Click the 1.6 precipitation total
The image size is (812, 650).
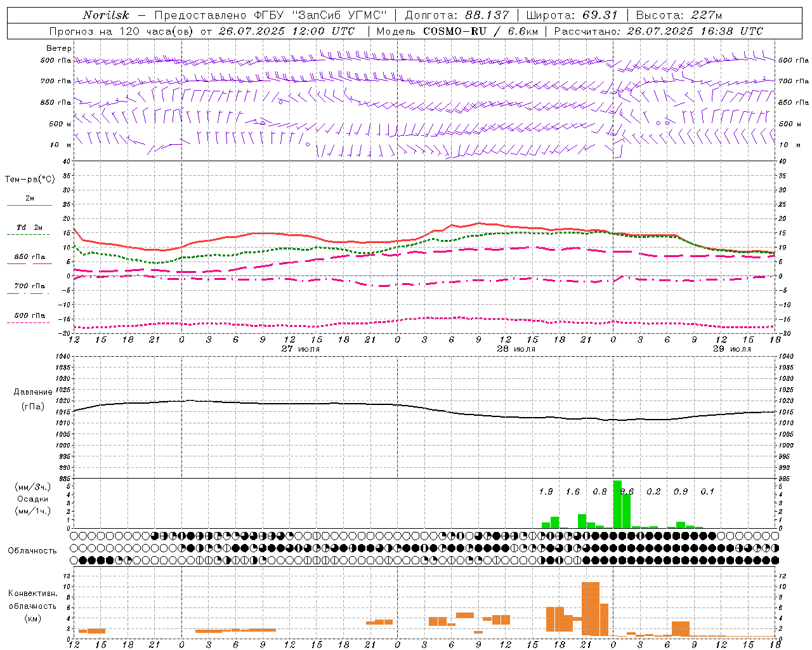tap(573, 491)
